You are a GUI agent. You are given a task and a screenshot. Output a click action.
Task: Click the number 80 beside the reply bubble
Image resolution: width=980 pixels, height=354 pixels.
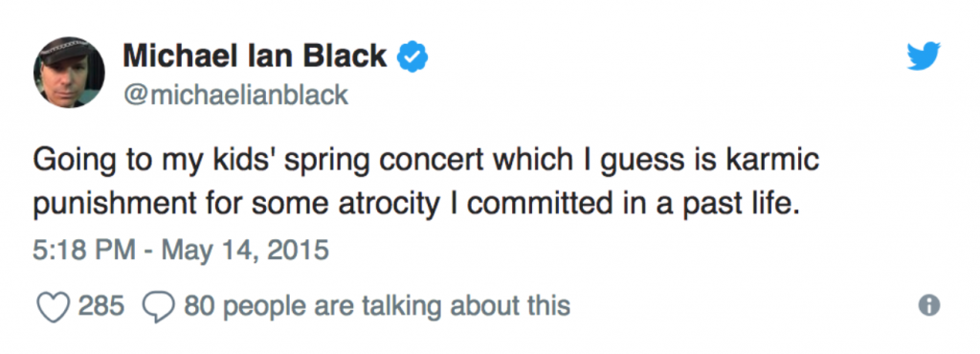pyautogui.click(x=196, y=306)
